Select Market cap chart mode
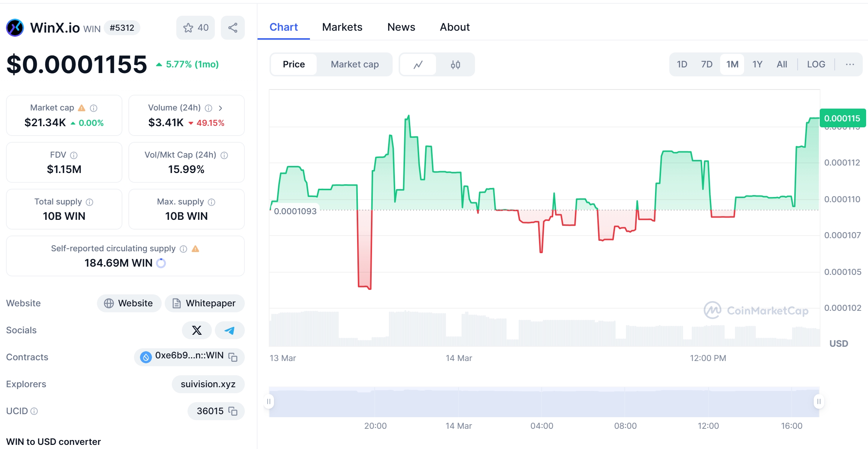The width and height of the screenshot is (868, 449). click(x=355, y=64)
